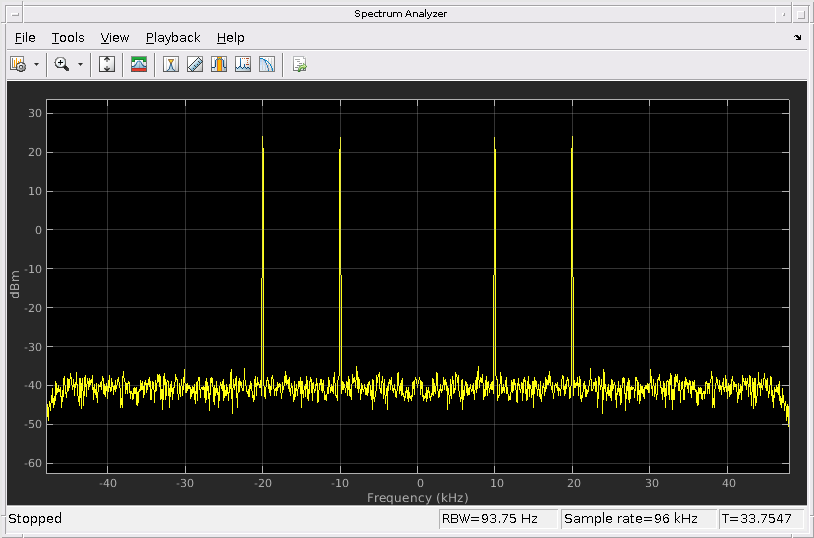Open the ruler-style measurement icon
This screenshot has width=814, height=538.
click(195, 64)
